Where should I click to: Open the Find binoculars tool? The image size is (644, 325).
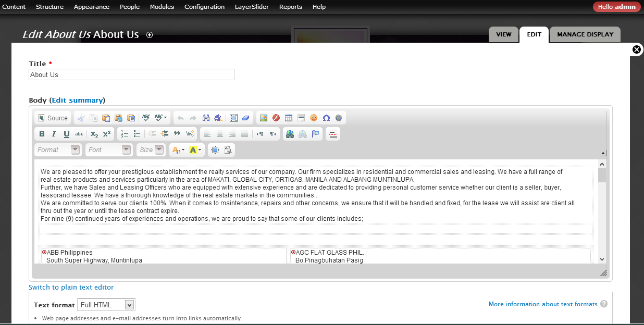point(206,118)
